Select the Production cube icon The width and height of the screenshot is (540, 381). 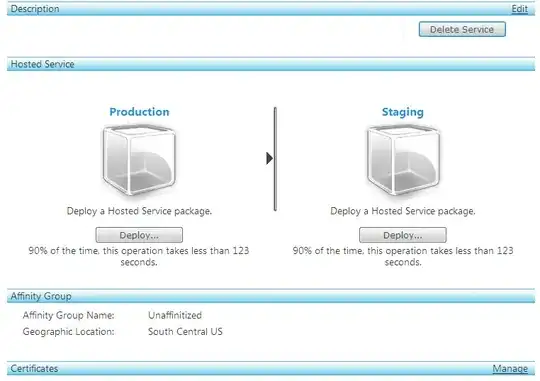click(x=139, y=160)
